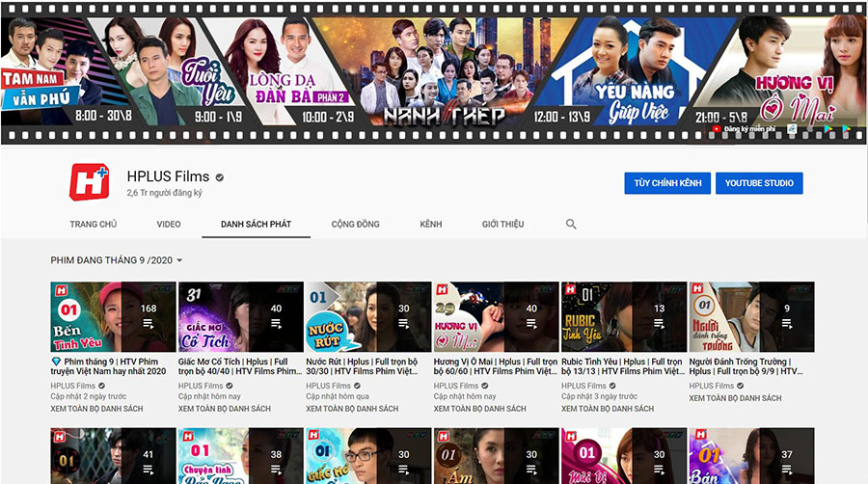This screenshot has width=868, height=484.
Task: Click playlist icon on the Rubic Tình Yêu thumbnail
Action: pos(659,324)
